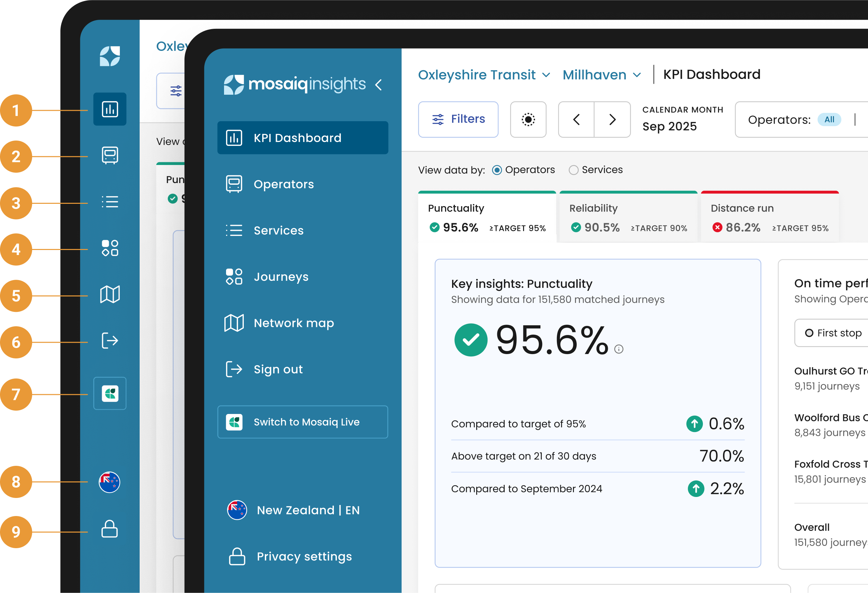868x593 pixels.
Task: Expand the Millhaven region dropdown
Action: 602,75
